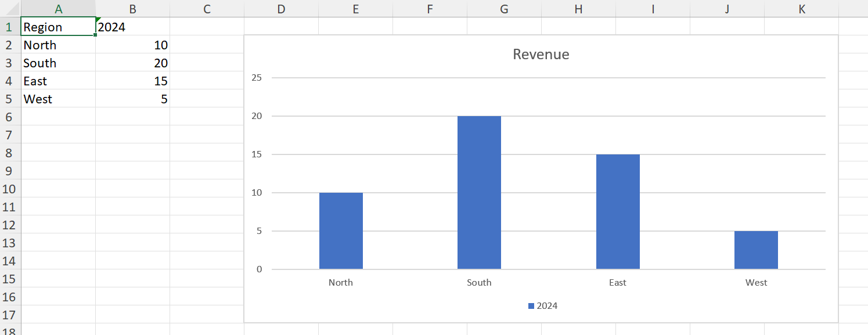This screenshot has height=335, width=868.
Task: Click the 2024 legend entry
Action: click(x=543, y=306)
